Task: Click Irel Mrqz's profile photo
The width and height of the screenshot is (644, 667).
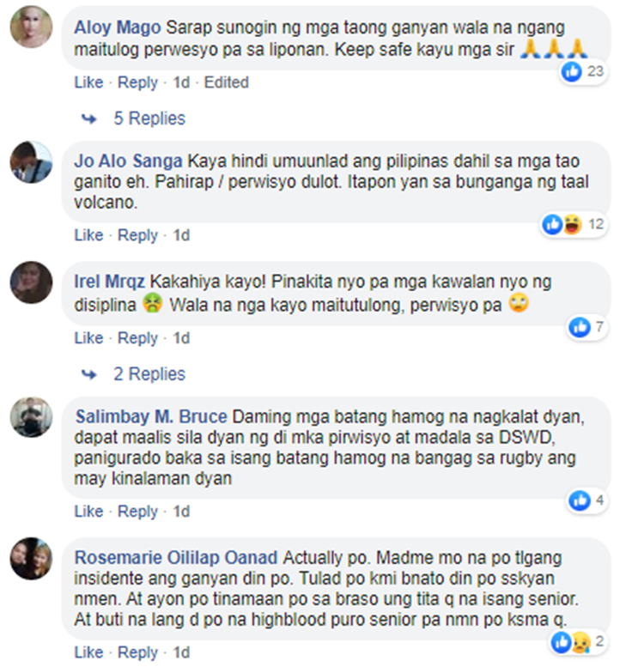Action: pyautogui.click(x=31, y=282)
